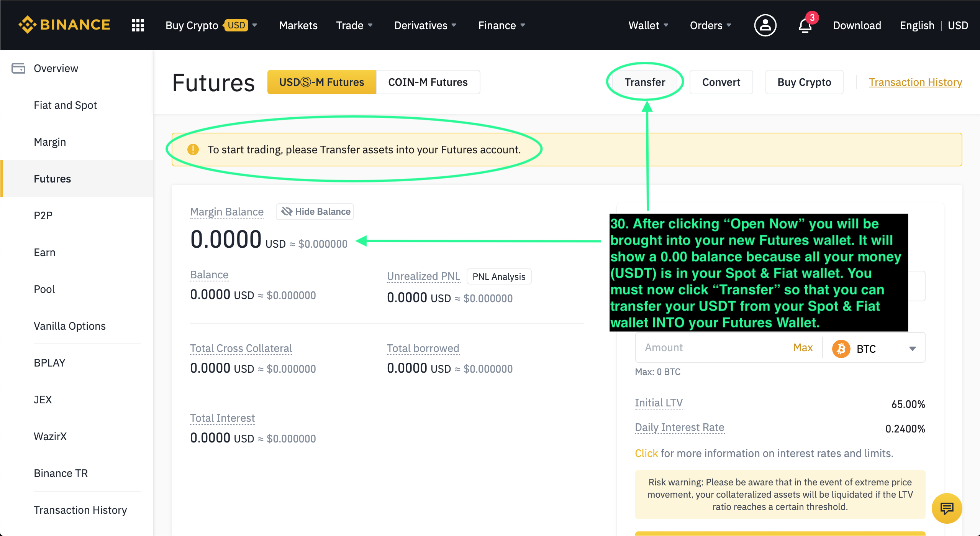The width and height of the screenshot is (980, 536).
Task: Click the Buy Crypto button beside Convert
Action: click(804, 82)
